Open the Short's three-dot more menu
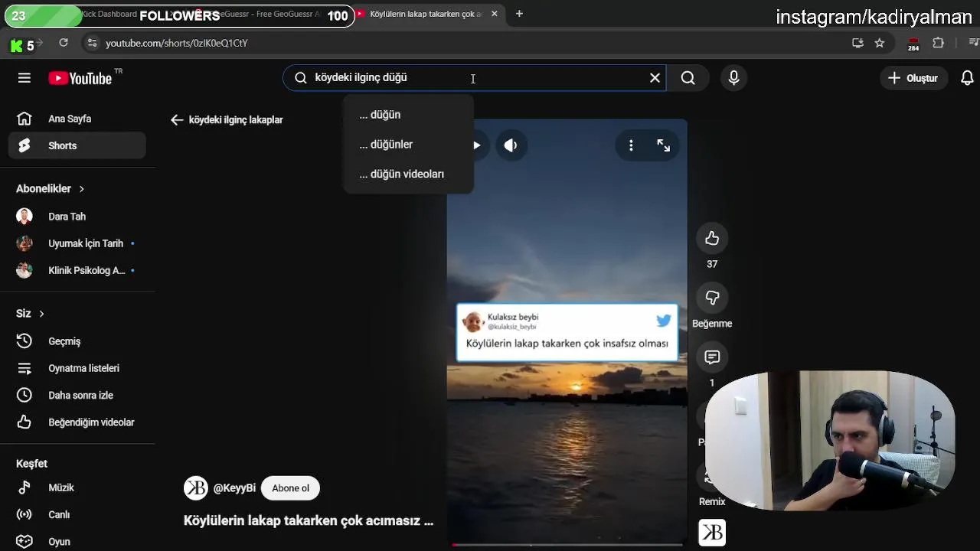The height and width of the screenshot is (551, 980). tap(631, 145)
